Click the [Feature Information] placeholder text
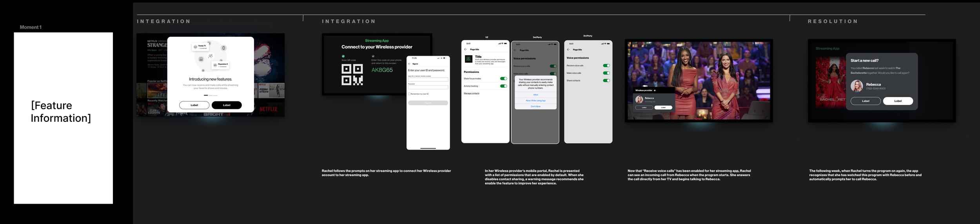980x224 pixels. tap(61, 112)
